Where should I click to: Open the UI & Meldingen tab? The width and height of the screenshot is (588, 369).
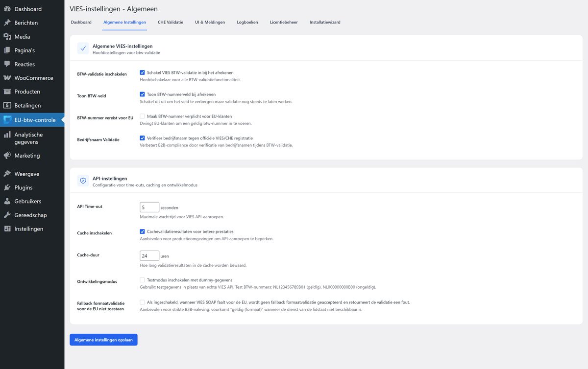(x=210, y=23)
